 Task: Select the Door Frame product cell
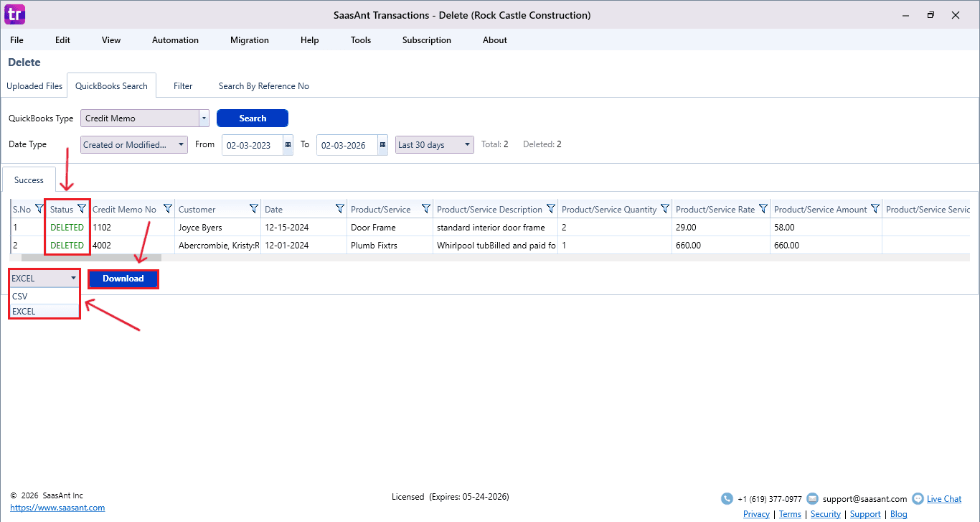(x=390, y=228)
